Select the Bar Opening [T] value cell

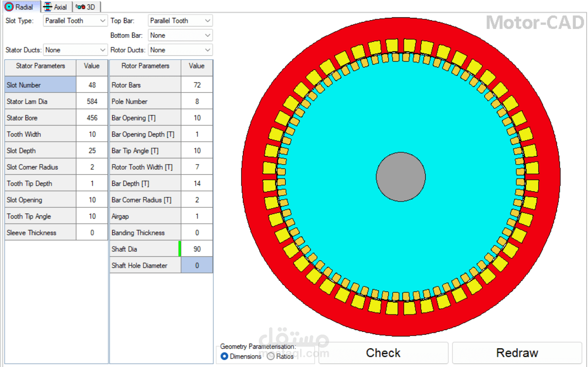[x=197, y=118]
